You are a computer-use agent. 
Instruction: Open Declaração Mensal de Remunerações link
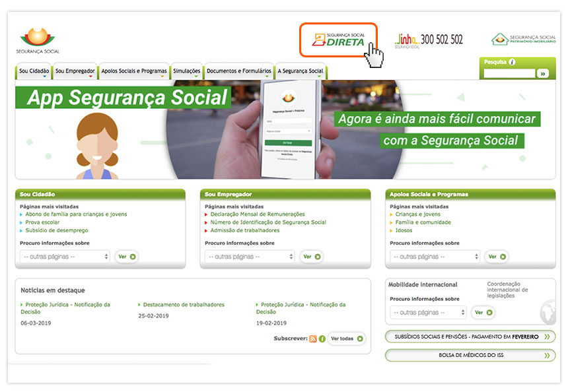pyautogui.click(x=258, y=214)
